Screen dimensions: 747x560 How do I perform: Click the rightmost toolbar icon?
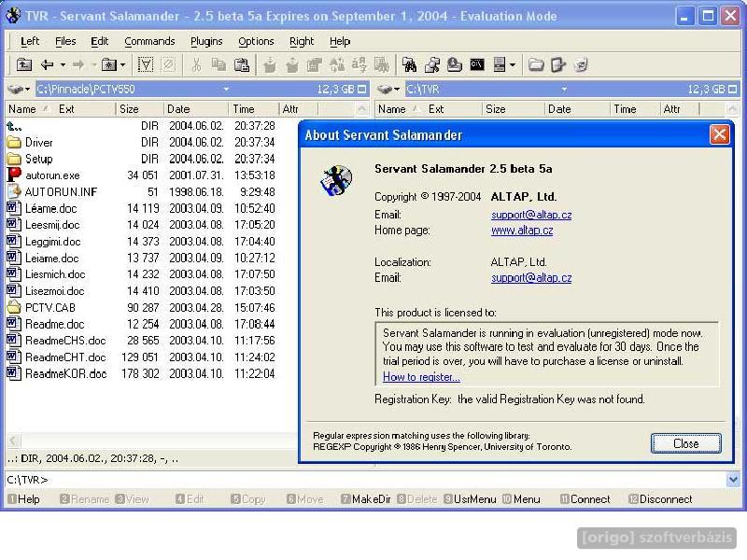click(x=581, y=64)
